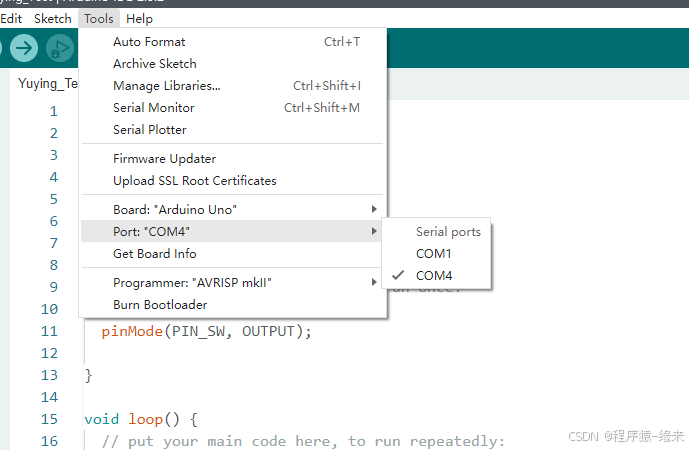Open the Sketch menu
689x450 pixels.
tap(53, 19)
